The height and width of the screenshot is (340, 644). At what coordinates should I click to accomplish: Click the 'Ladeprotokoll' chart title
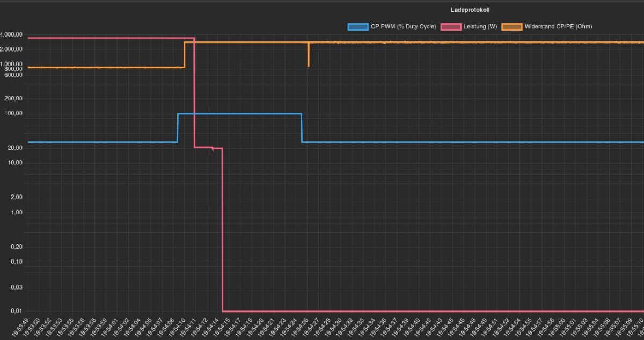pyautogui.click(x=470, y=10)
